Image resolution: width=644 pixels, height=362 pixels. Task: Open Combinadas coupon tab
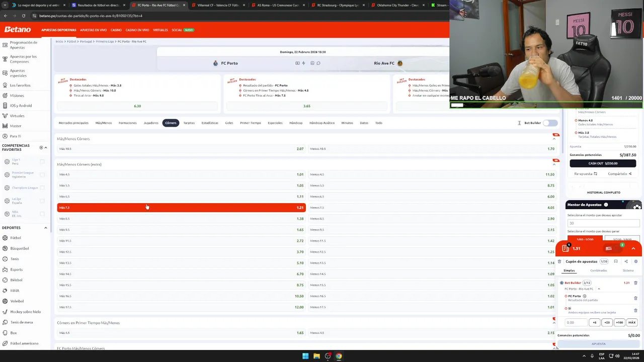(x=599, y=270)
